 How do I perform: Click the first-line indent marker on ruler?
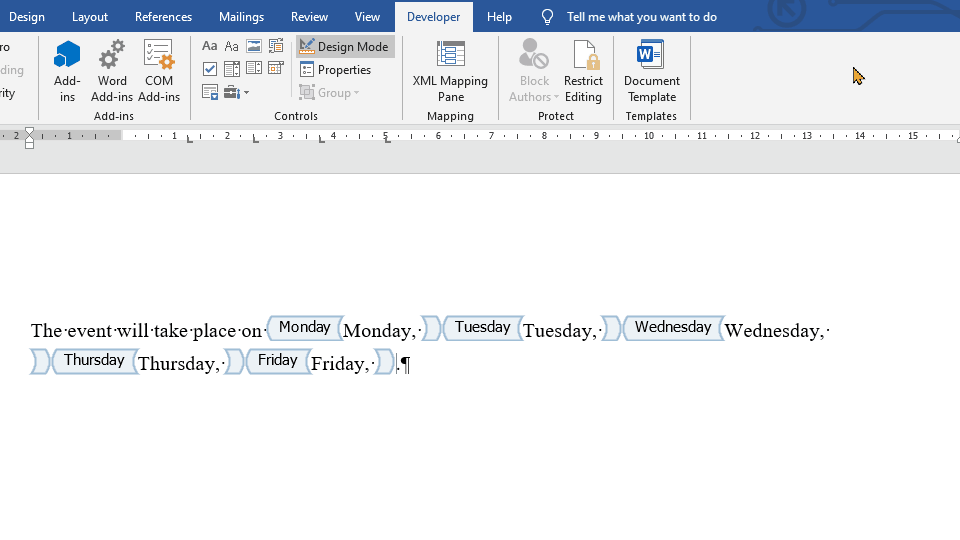(29, 132)
